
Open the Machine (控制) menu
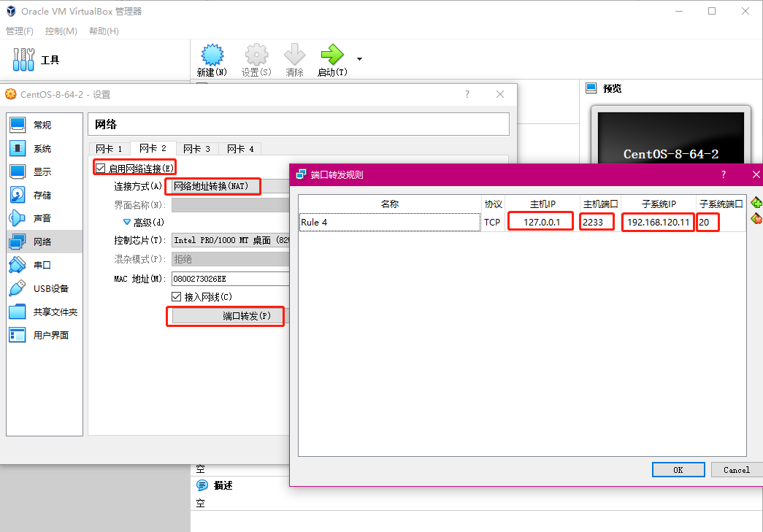click(61, 31)
